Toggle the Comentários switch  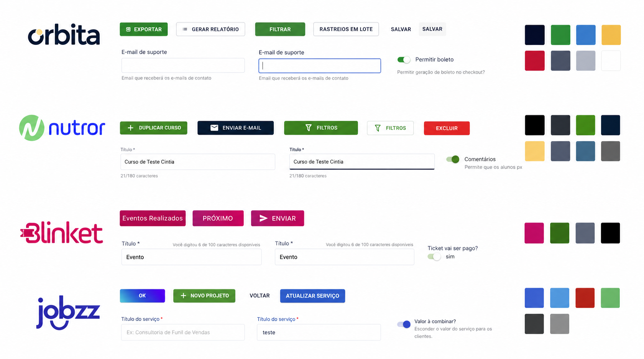(453, 159)
